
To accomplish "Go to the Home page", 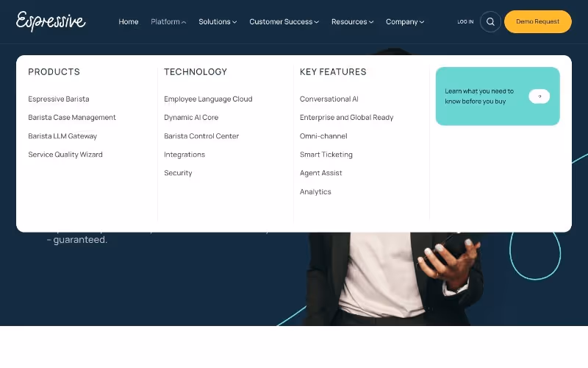I will (x=128, y=22).
